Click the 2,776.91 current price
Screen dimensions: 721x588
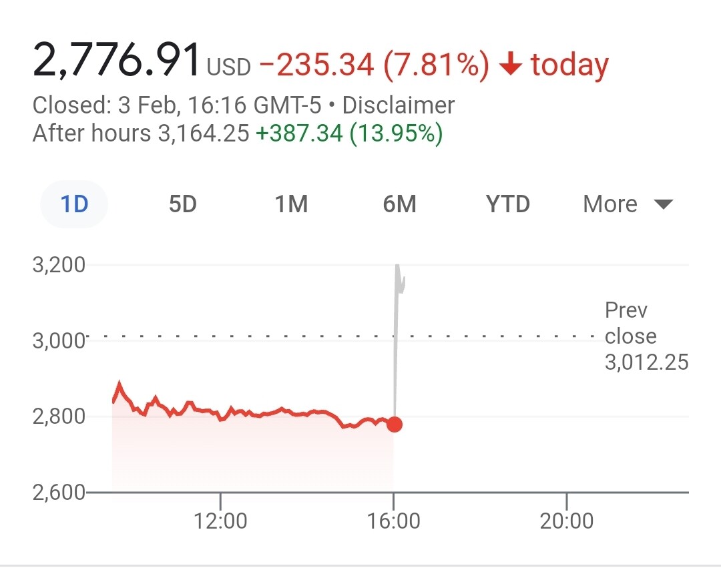click(116, 60)
